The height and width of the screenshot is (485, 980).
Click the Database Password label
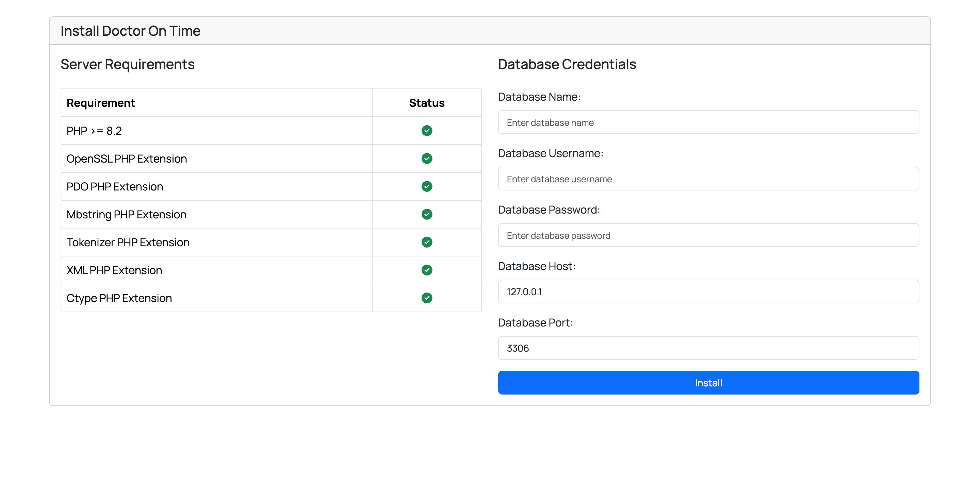pyautogui.click(x=548, y=210)
